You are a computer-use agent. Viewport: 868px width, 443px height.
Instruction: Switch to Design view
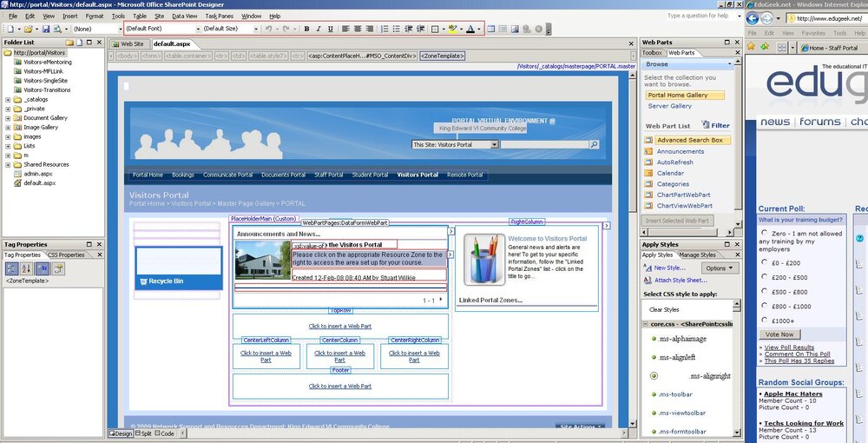120,433
